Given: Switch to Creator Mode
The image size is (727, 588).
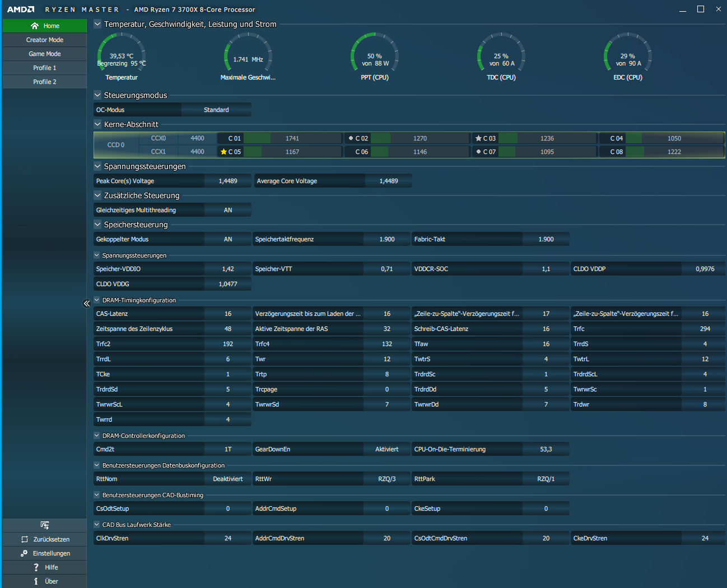Looking at the screenshot, I should [x=45, y=40].
